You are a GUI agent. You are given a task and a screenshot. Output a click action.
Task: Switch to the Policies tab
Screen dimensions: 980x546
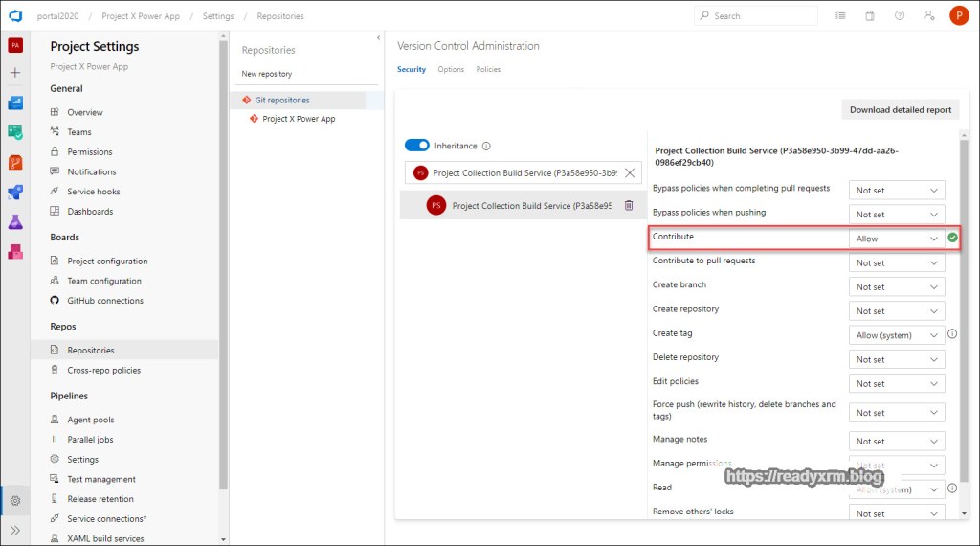click(488, 69)
